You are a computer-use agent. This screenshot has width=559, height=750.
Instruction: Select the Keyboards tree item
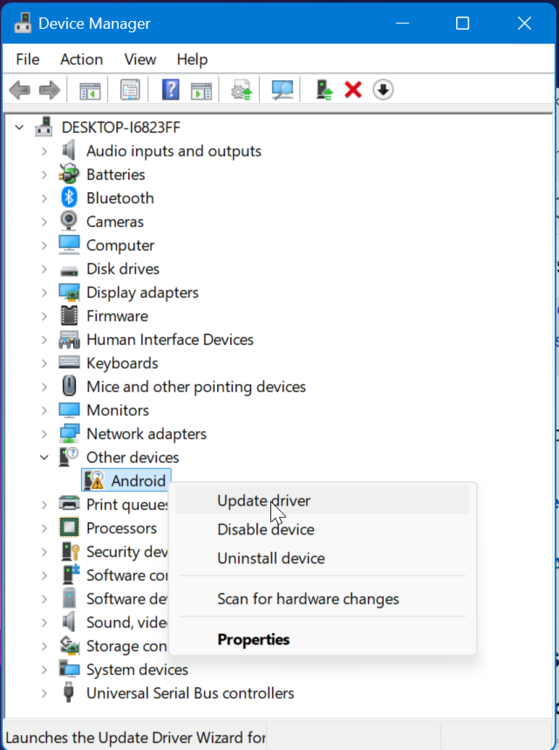122,363
